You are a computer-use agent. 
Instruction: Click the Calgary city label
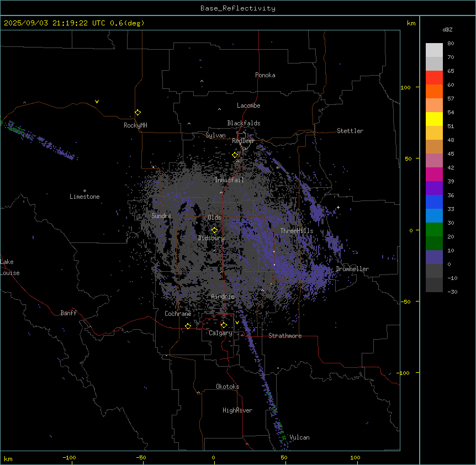tap(220, 333)
